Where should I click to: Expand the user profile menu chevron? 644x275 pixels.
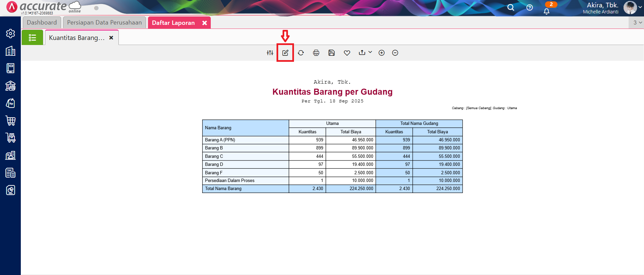tap(640, 7)
